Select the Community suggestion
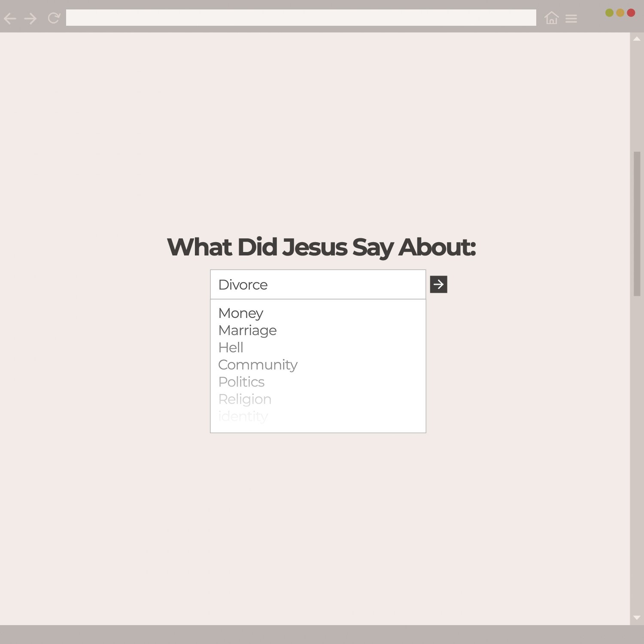Screen dimensions: 644x644 pos(258,365)
